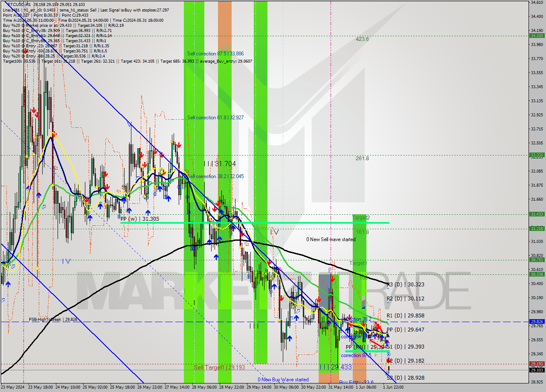546x392 pixels.
Task: Click the 'FSB-HighToBreak | 29.826' label
Action: click(x=53, y=319)
